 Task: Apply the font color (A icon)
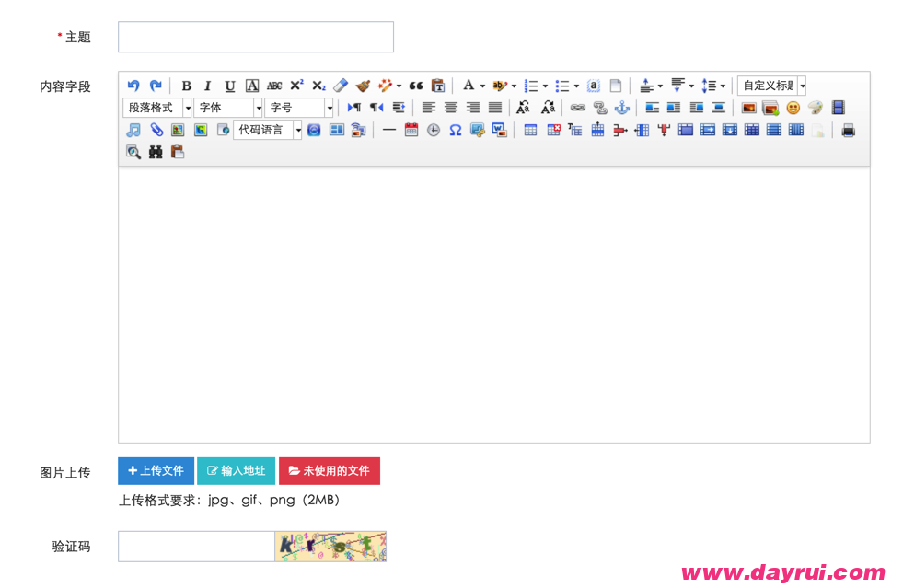[469, 86]
